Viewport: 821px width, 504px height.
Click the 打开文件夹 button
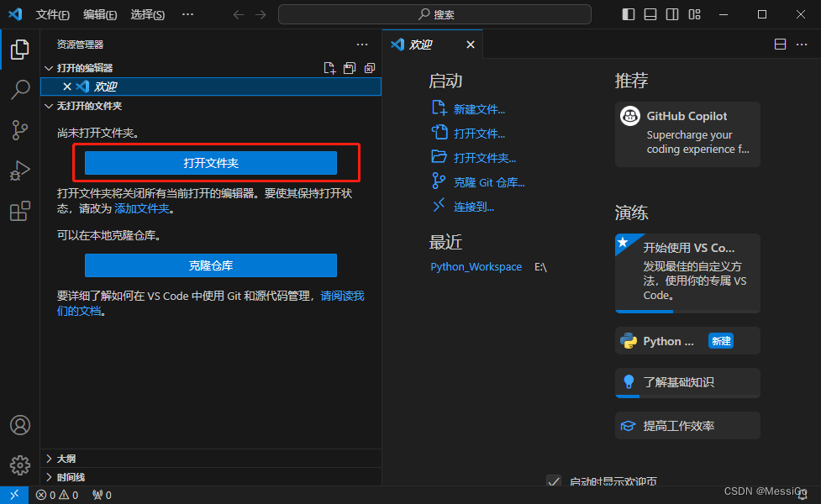point(210,163)
